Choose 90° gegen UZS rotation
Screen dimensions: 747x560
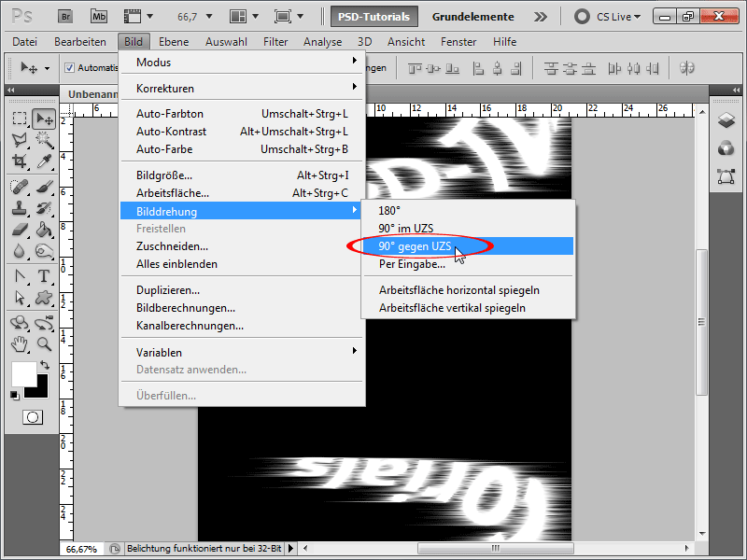click(468, 246)
